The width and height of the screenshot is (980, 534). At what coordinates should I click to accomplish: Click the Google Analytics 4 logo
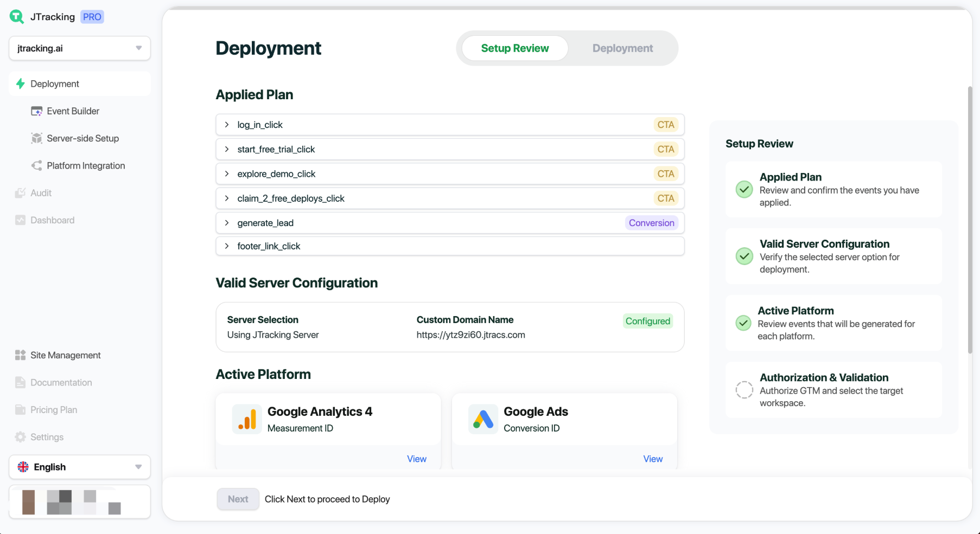point(247,419)
